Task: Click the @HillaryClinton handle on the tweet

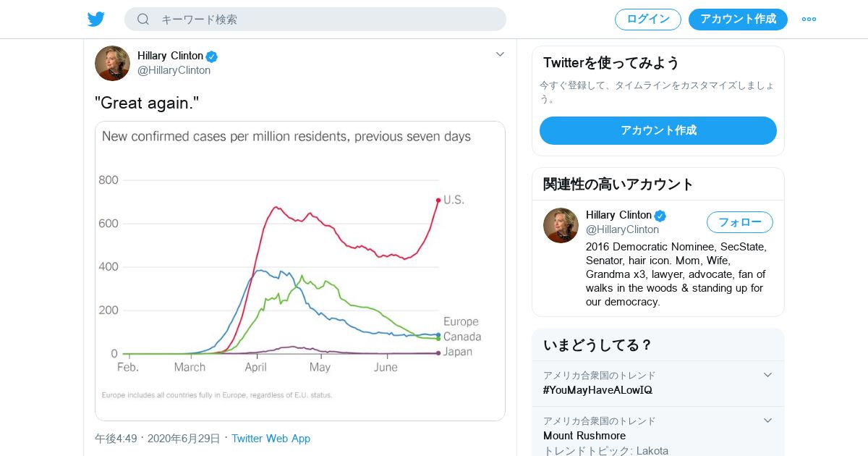Action: click(174, 71)
